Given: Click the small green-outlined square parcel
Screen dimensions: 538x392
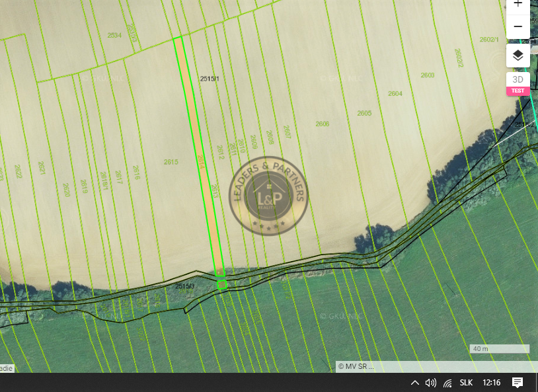Looking at the screenshot, I should 222,285.
